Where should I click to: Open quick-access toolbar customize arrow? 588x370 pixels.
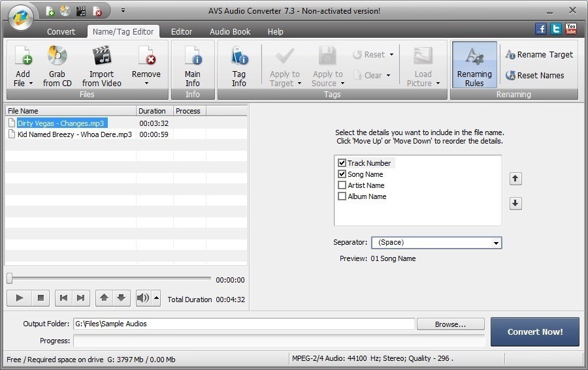(123, 11)
